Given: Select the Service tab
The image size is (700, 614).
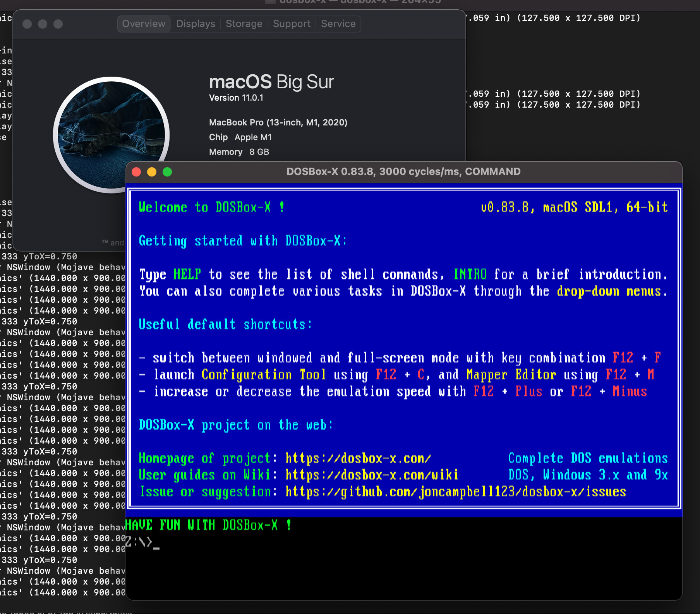Looking at the screenshot, I should pos(338,24).
